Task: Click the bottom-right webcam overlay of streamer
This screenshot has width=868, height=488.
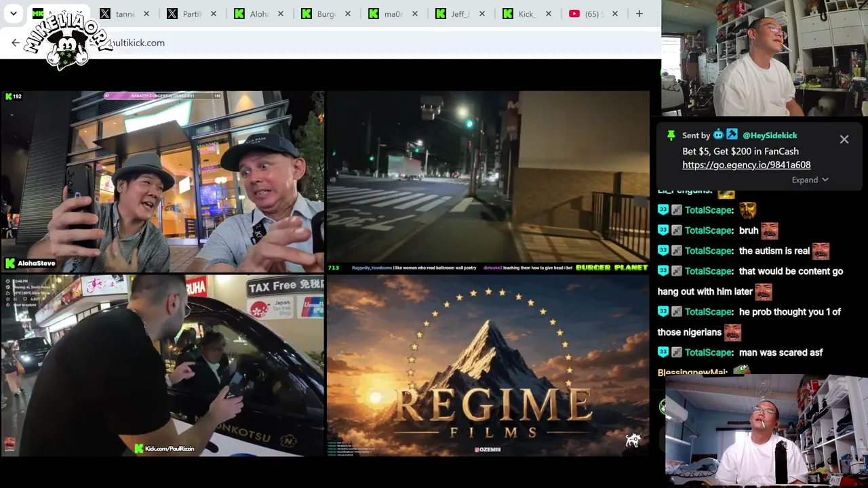Action: point(766,431)
